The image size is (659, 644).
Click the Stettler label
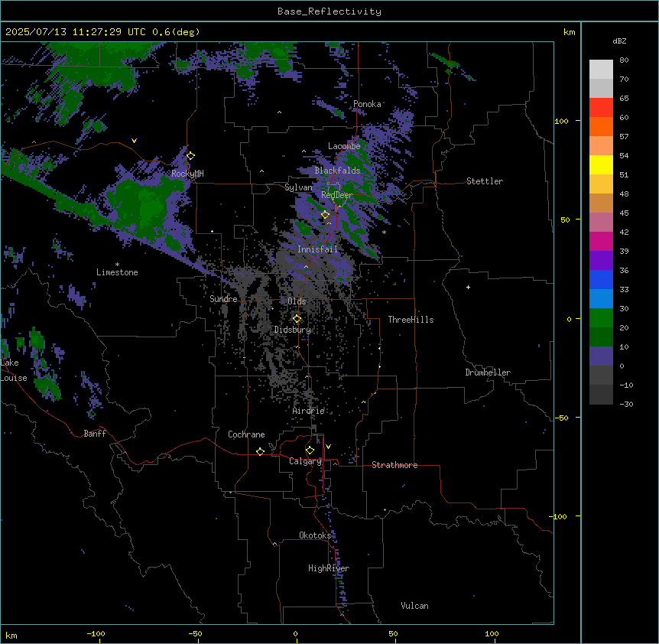pos(485,181)
